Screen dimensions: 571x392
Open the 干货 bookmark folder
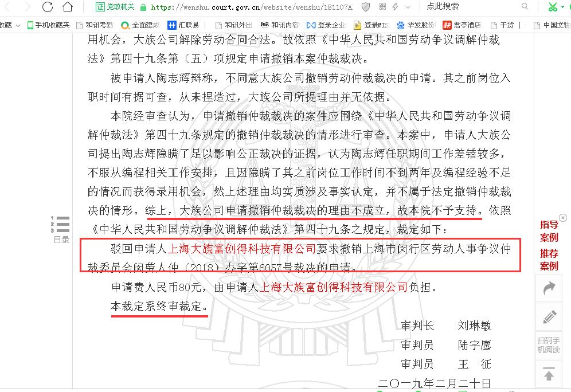[x=502, y=25]
